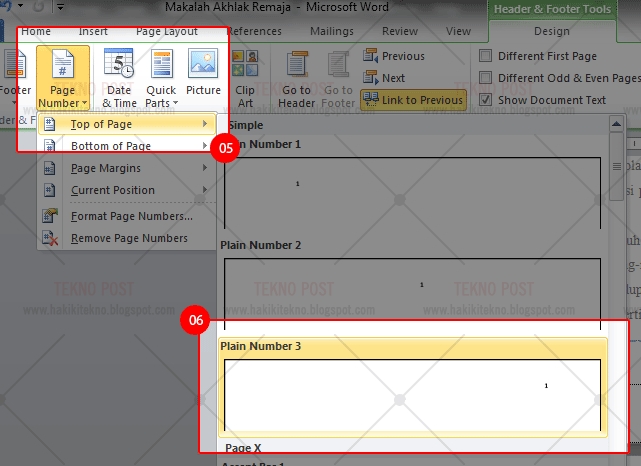Open the View tab
Viewport: 641px width, 466px height.
pyautogui.click(x=458, y=31)
